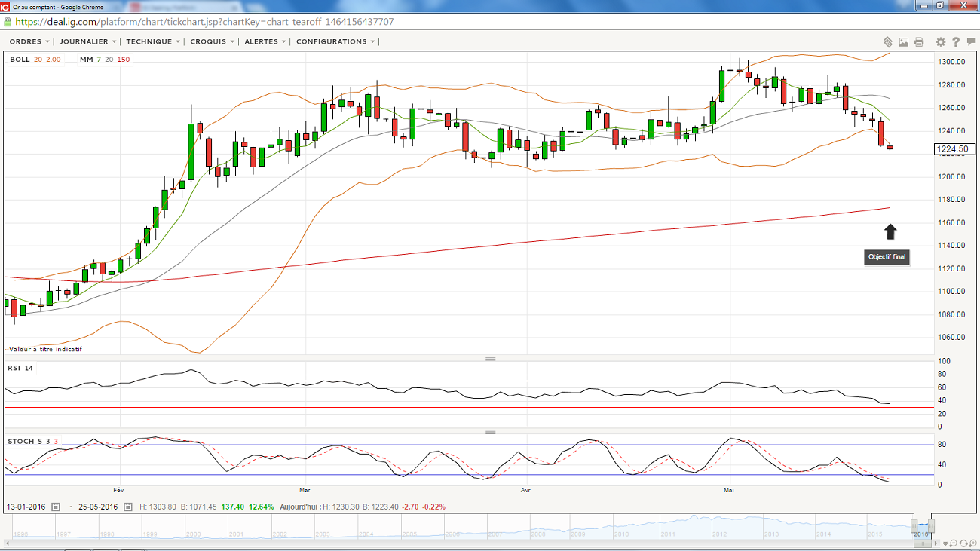Print the chart using the printer icon

tap(919, 42)
